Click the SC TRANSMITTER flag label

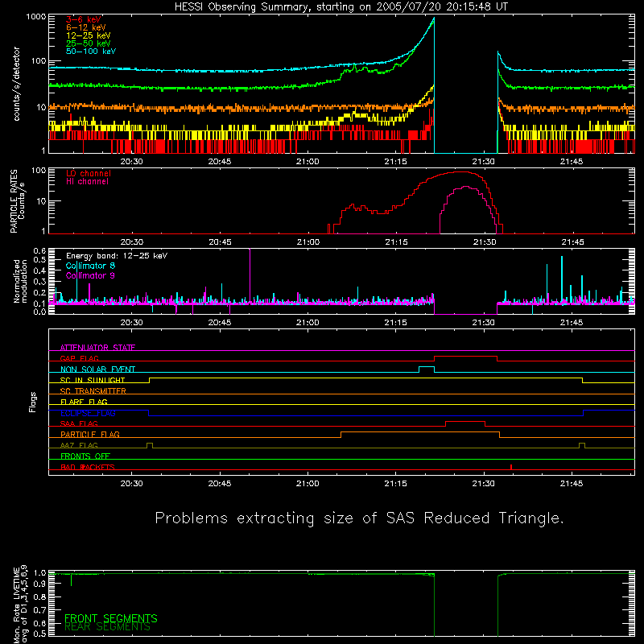(93, 391)
